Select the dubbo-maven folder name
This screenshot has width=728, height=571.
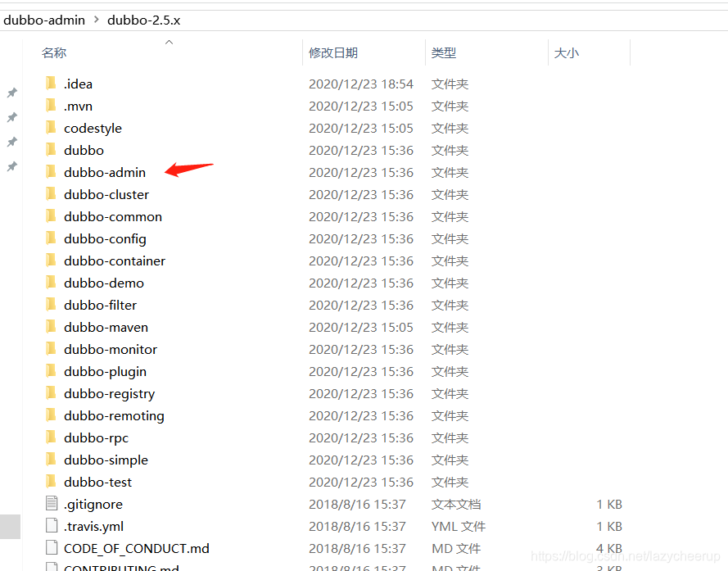click(x=106, y=327)
